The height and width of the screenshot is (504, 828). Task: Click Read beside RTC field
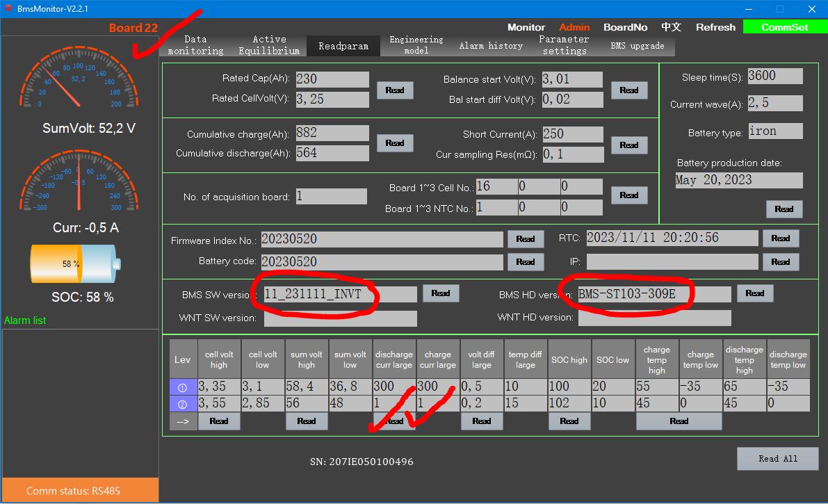(780, 238)
